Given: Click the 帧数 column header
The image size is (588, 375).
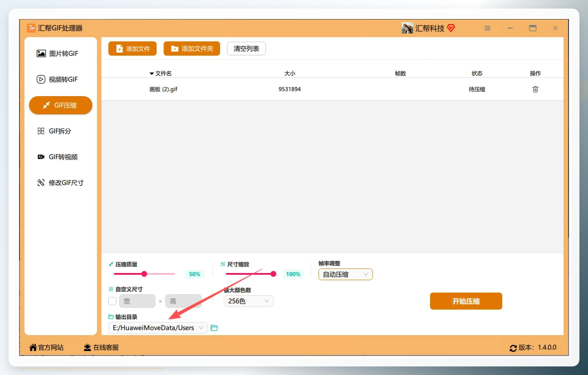Looking at the screenshot, I should coord(400,73).
